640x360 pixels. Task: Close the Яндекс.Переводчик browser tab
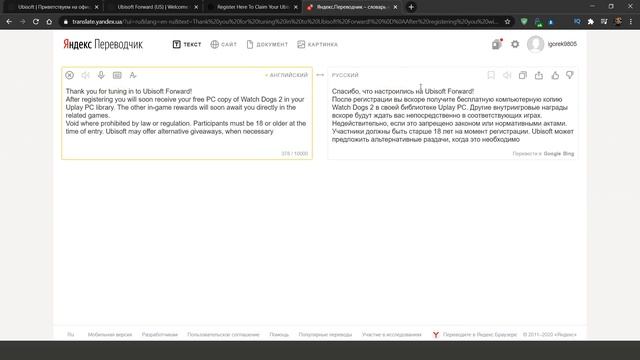pos(395,7)
